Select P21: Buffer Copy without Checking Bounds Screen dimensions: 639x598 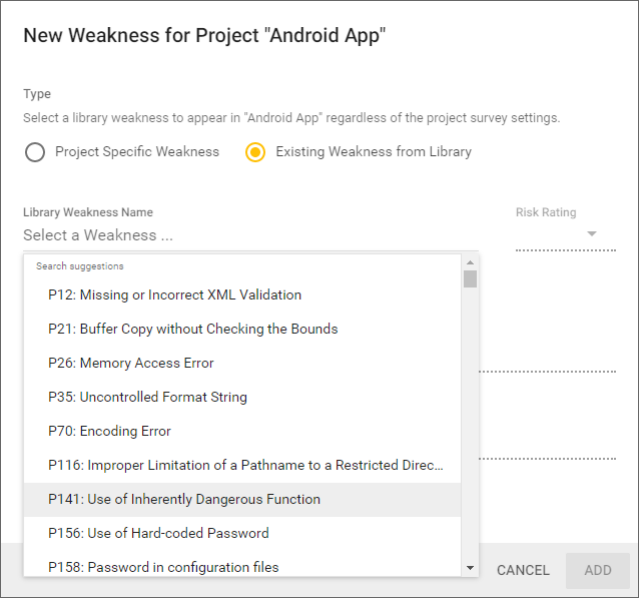193,329
